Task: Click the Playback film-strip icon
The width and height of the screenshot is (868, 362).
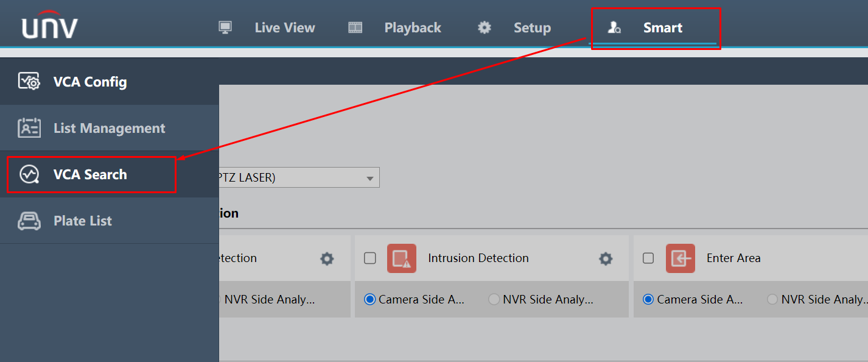Action: pos(354,27)
